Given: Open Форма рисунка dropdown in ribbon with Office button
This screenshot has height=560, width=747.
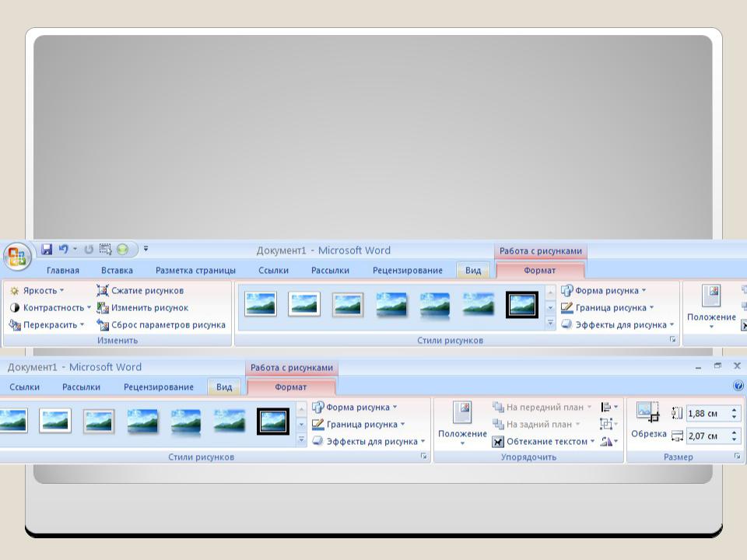Looking at the screenshot, I should click(644, 290).
